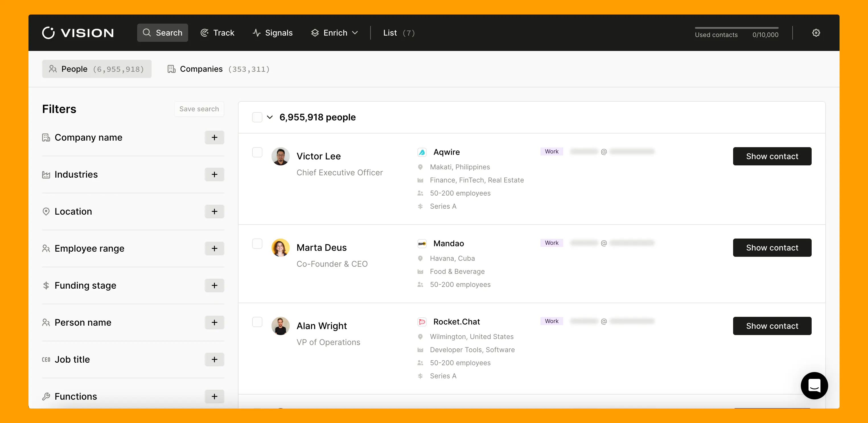
Task: Tick the select-all people checkbox
Action: pos(257,117)
